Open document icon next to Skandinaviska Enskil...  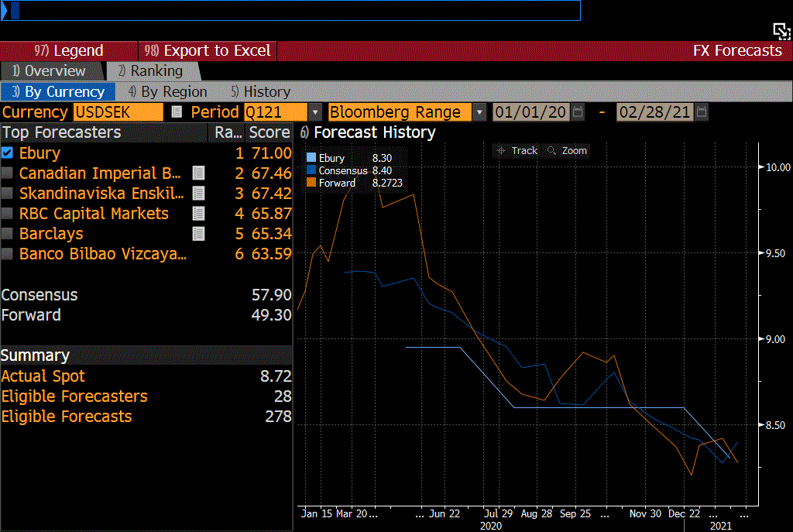[x=199, y=193]
